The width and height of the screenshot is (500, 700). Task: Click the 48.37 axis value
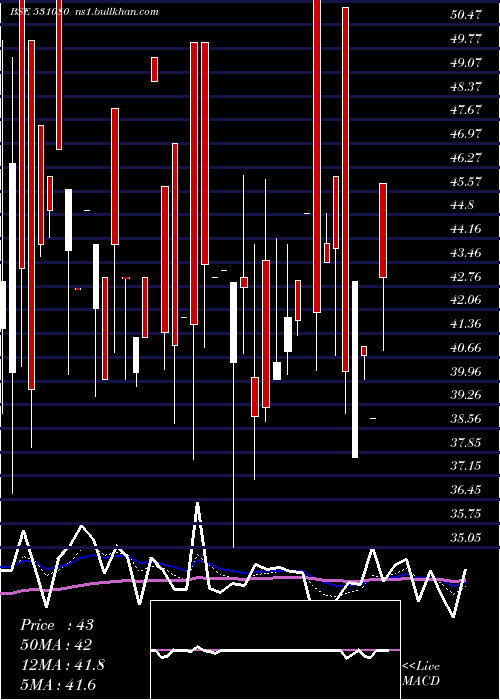coord(466,86)
